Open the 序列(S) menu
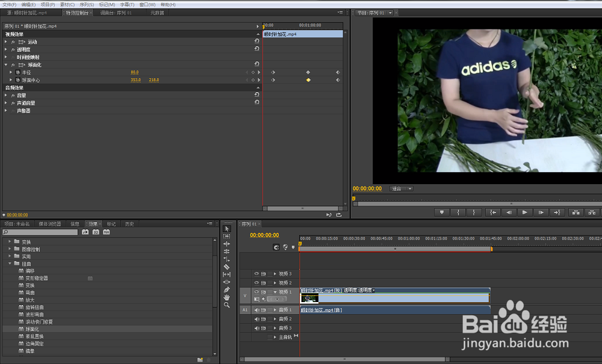Screen dimensions: 602x364 87,5
